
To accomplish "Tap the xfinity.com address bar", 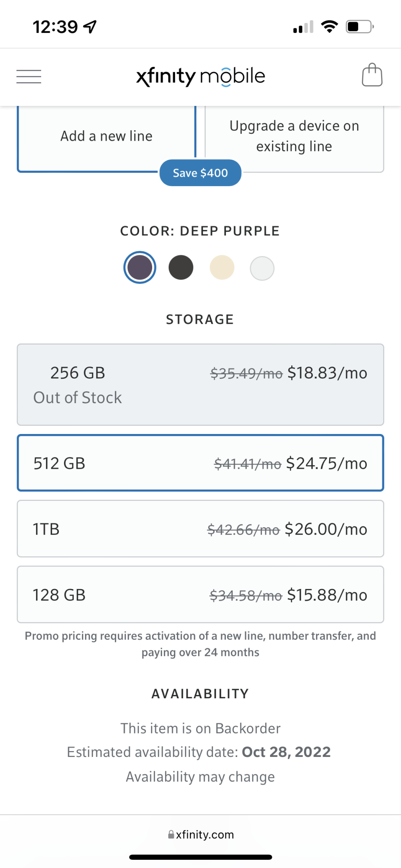I will [x=205, y=835].
